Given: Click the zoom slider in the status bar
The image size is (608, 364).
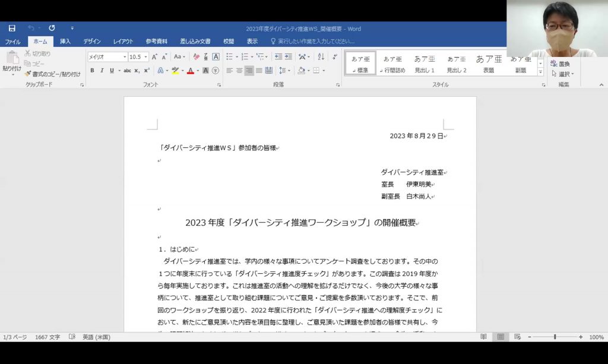Looking at the screenshot, I should (x=555, y=337).
